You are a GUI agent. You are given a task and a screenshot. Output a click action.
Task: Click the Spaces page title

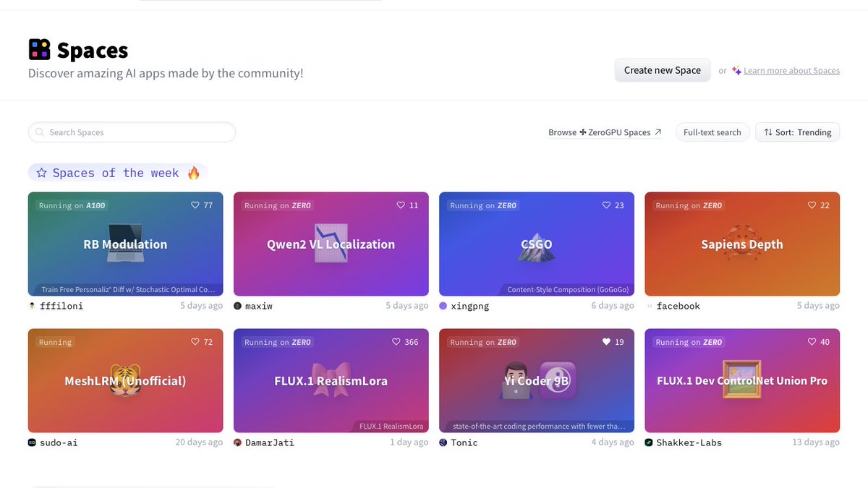93,51
